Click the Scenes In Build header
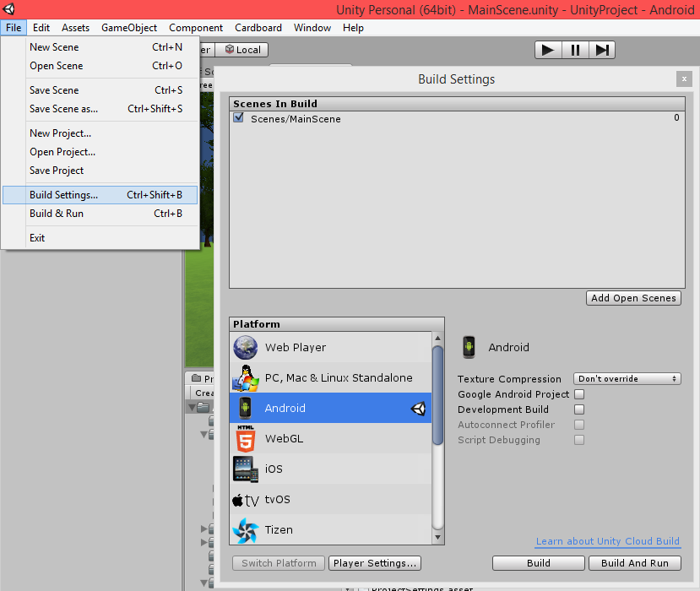This screenshot has height=591, width=700. coord(457,104)
